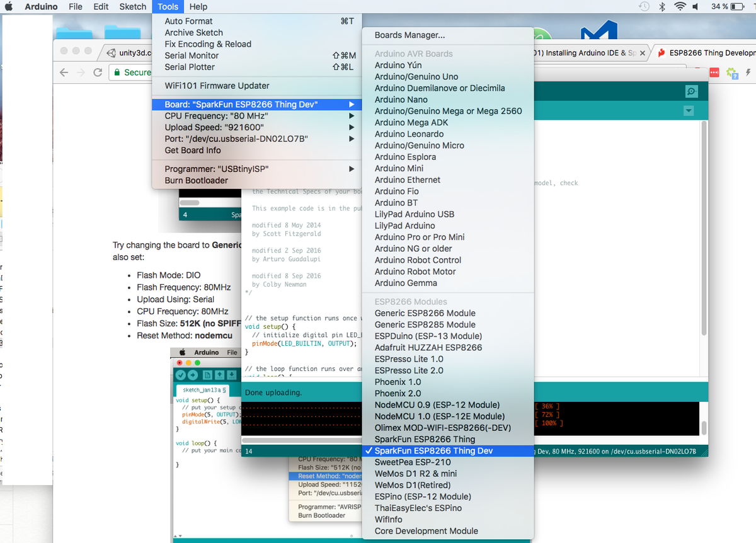Click the lightning bolt Chrome extension icon
The width and height of the screenshot is (756, 543).
pos(748,72)
